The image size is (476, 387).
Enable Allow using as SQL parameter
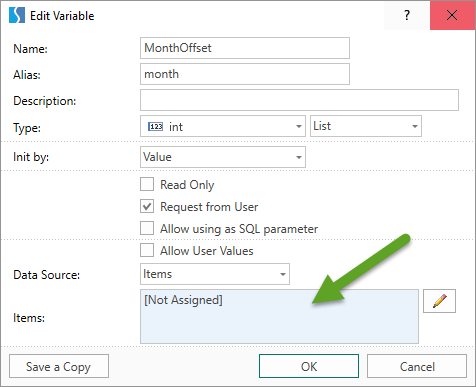coord(147,229)
